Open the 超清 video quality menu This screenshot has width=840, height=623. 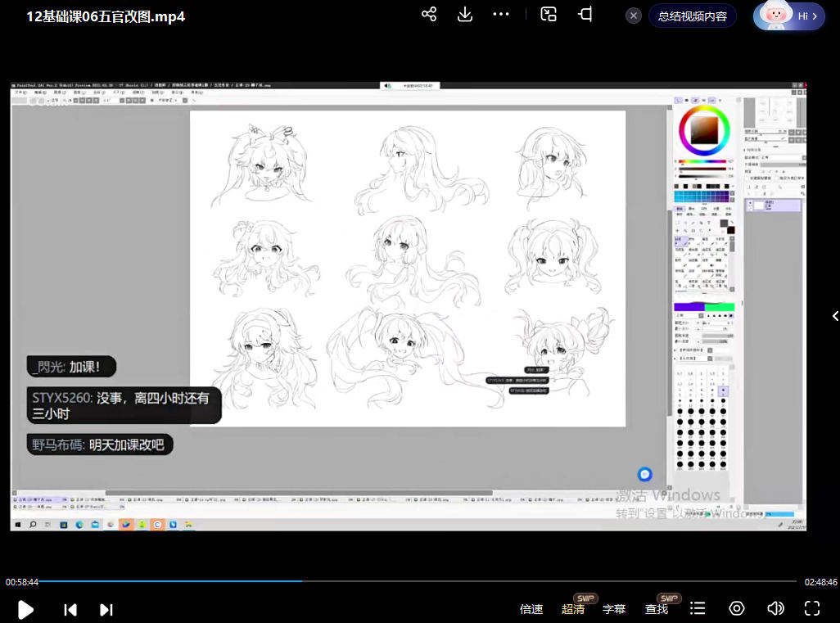[x=573, y=609]
